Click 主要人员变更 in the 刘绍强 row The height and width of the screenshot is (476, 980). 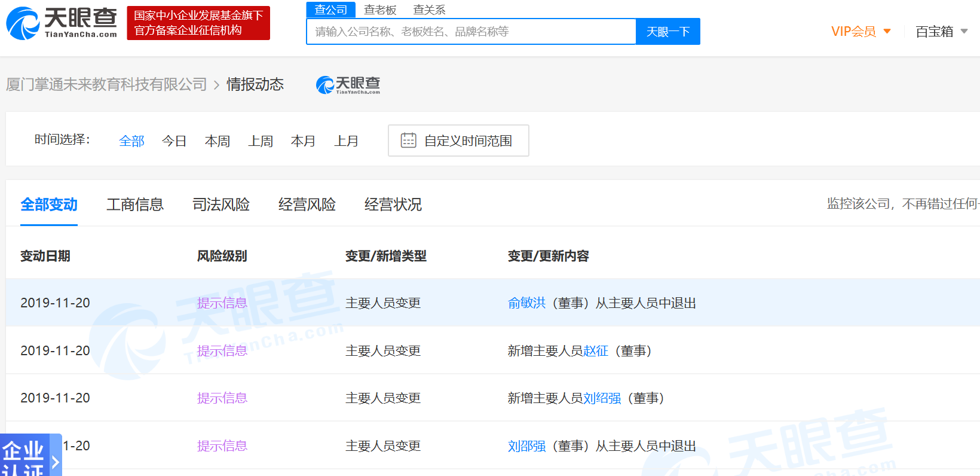(383, 398)
